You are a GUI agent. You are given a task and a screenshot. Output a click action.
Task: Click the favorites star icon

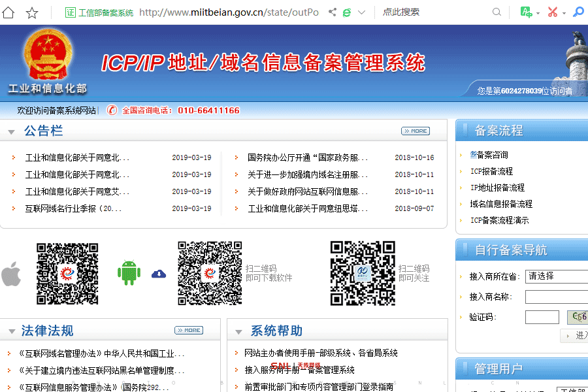[x=31, y=12]
